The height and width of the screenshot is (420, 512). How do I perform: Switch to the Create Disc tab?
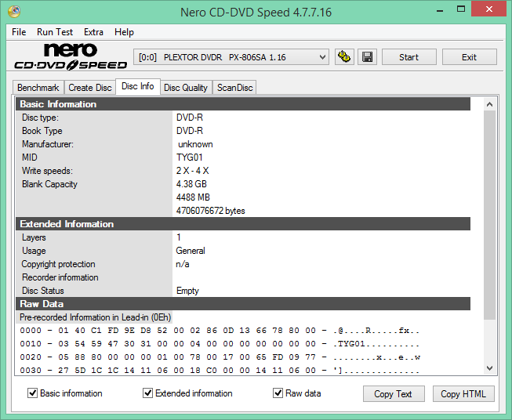[x=90, y=88]
